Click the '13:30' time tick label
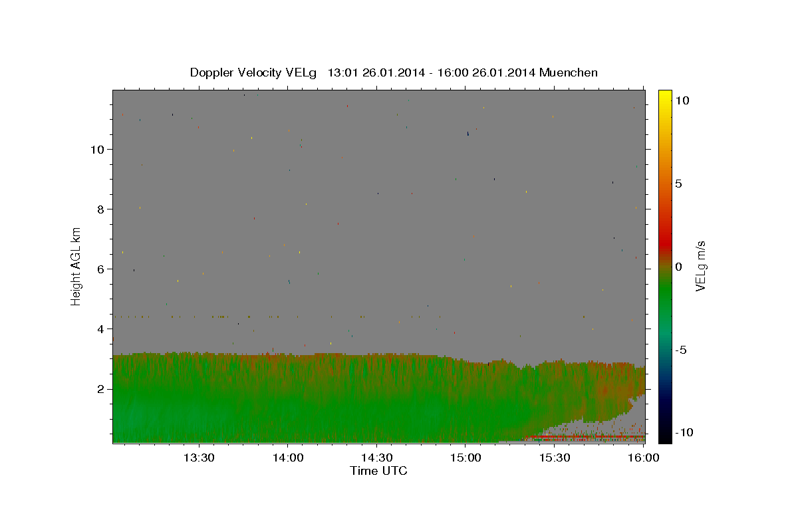Viewport: 798px width, 532px height. pos(198,458)
